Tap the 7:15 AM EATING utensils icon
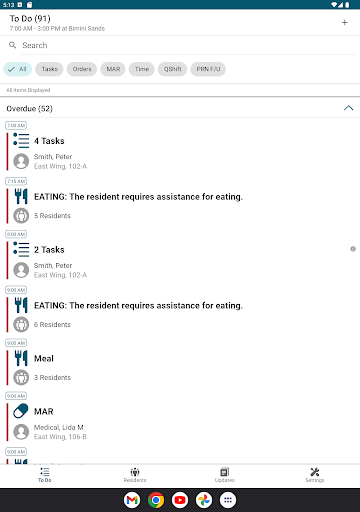Image resolution: width=360 pixels, height=512 pixels. point(21,196)
